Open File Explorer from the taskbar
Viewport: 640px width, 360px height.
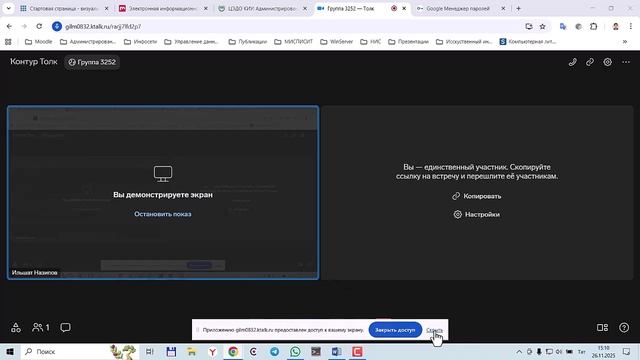[191, 351]
